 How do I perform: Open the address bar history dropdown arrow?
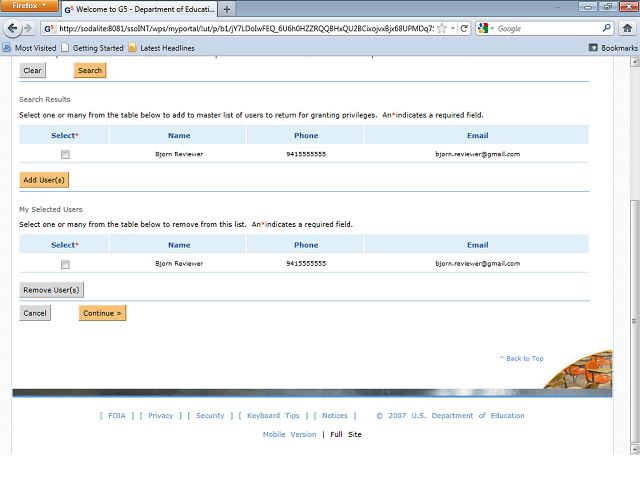[x=452, y=28]
